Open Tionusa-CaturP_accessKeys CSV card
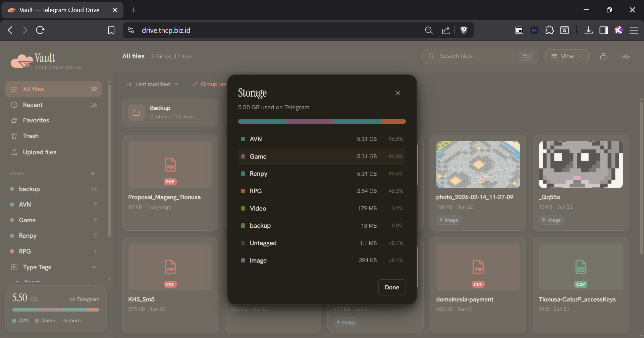This screenshot has height=338, width=644. 581,285
